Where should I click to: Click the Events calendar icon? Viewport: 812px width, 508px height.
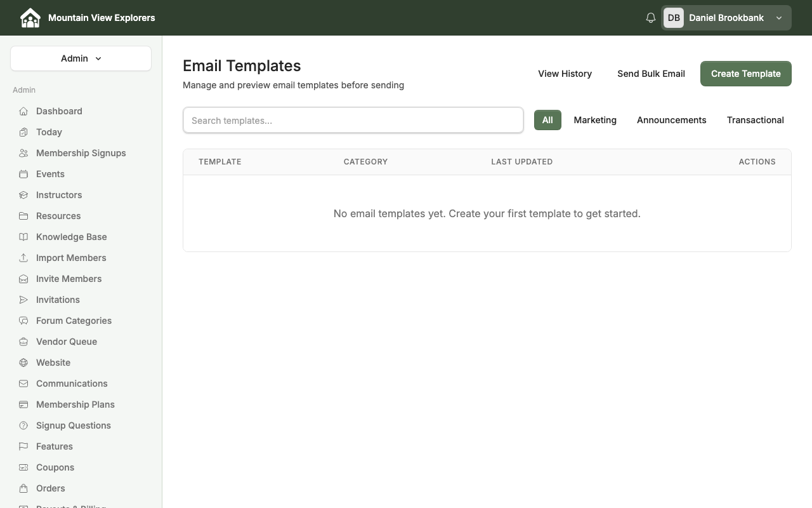23,174
